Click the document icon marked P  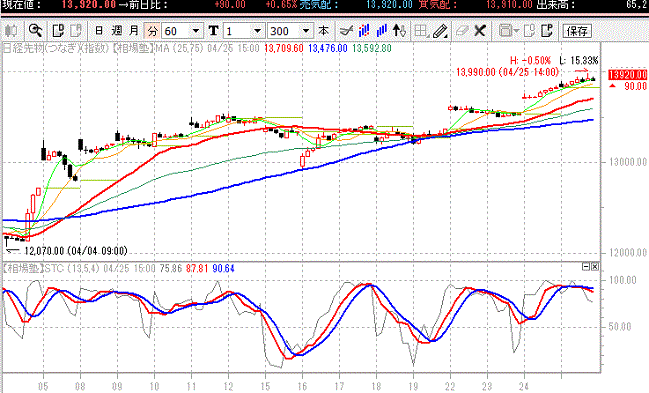point(547,31)
